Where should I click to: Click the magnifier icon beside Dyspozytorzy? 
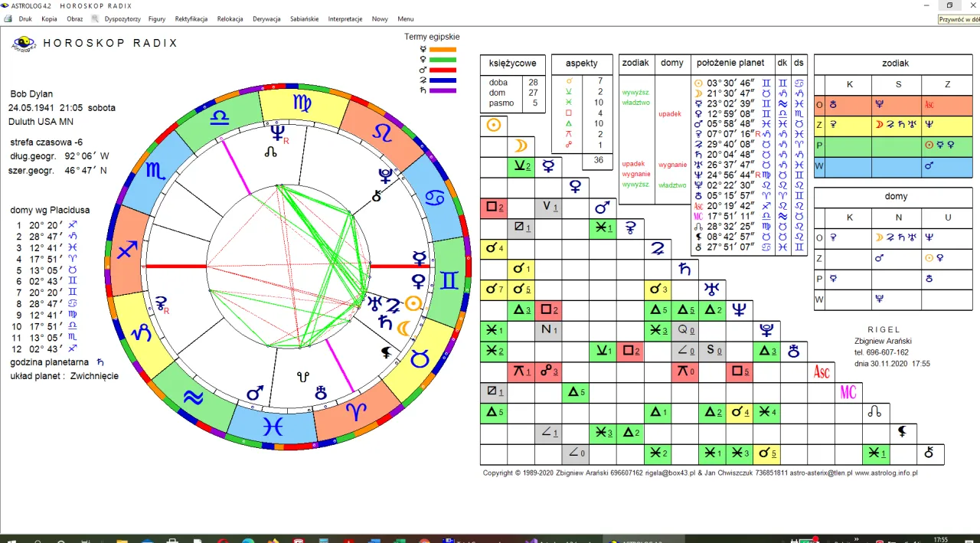tap(95, 18)
